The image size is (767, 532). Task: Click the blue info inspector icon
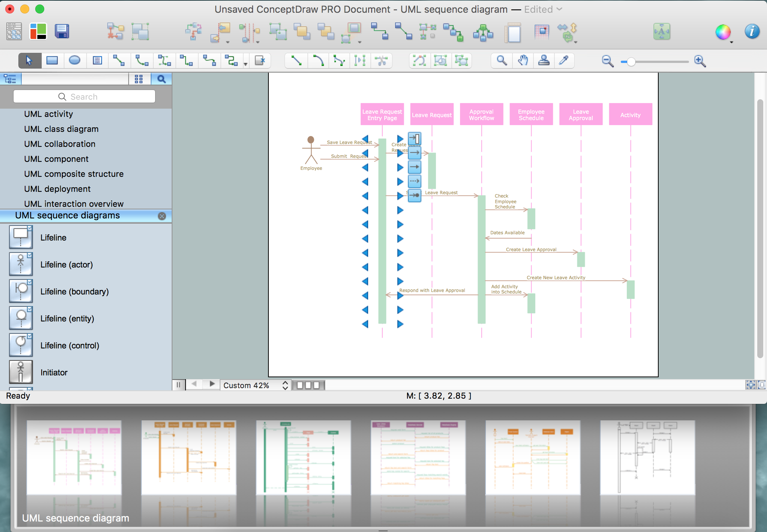click(752, 31)
